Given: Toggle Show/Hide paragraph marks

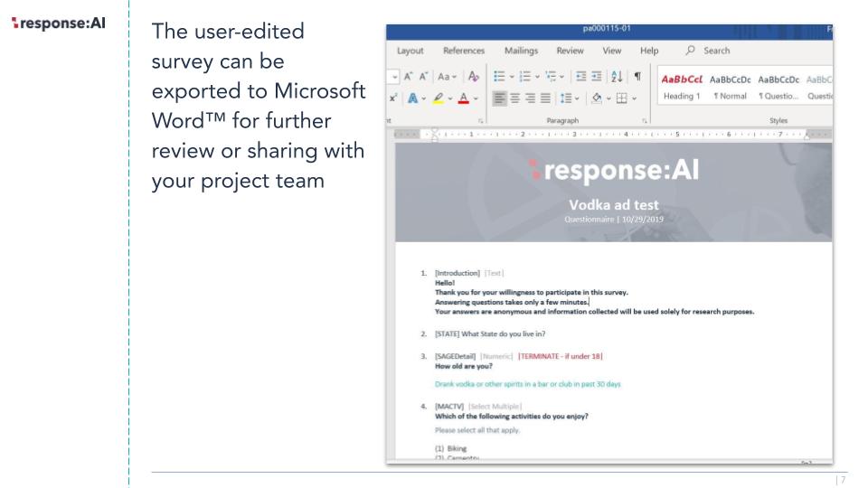Looking at the screenshot, I should [x=637, y=76].
